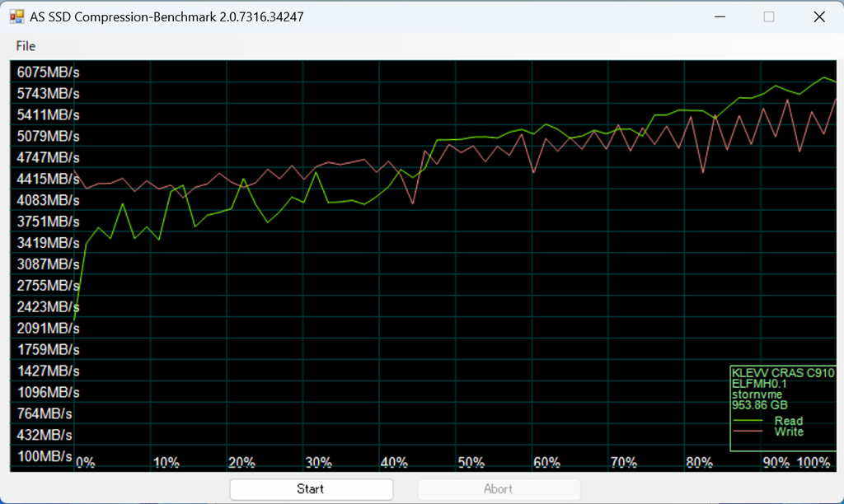The height and width of the screenshot is (504, 844).
Task: Click the Write legend entry
Action: pos(789,432)
